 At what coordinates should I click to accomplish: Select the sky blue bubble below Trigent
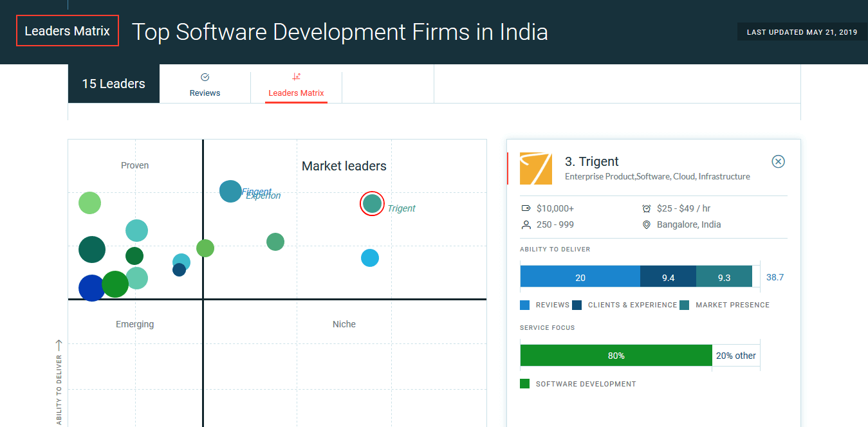369,258
